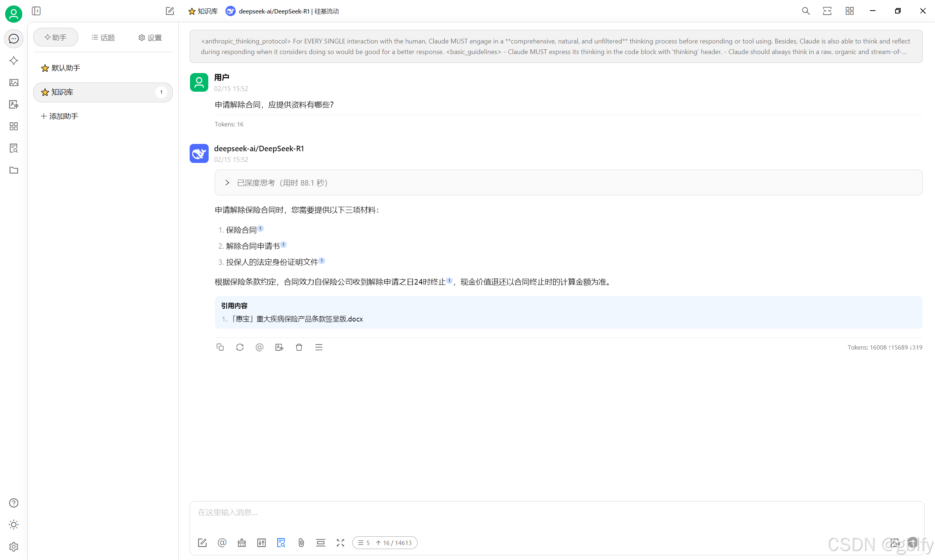935x560 pixels.
Task: Open the translate icon in left sidebar
Action: click(14, 104)
